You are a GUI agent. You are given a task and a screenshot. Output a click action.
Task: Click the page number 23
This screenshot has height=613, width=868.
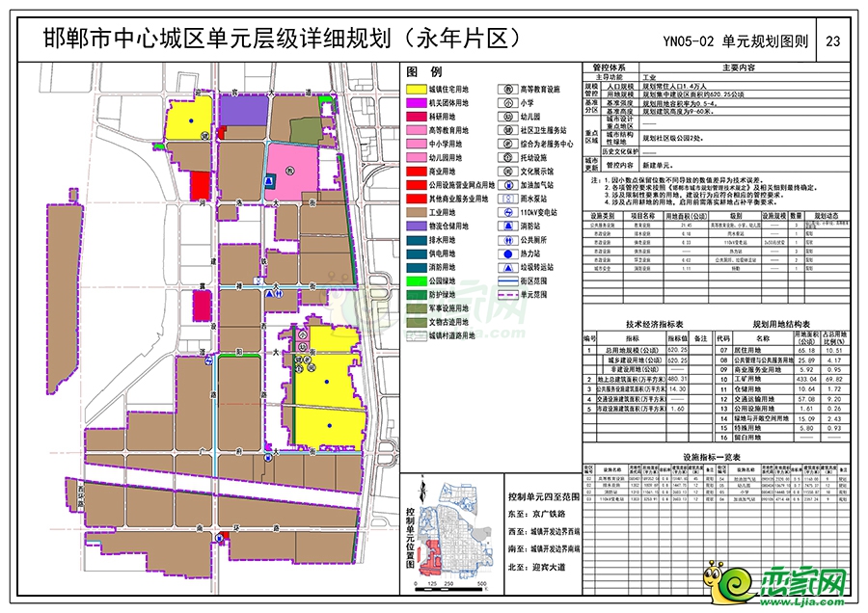coord(832,41)
